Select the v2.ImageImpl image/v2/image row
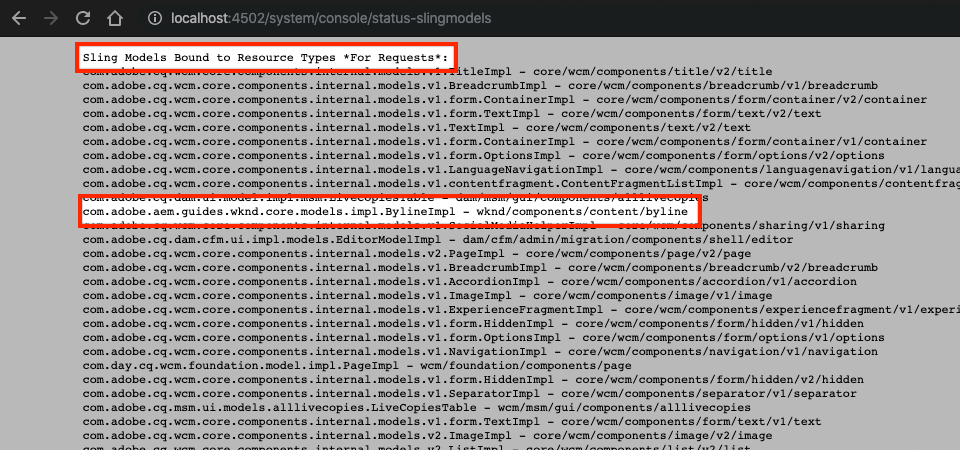Viewport: 960px width, 450px height. (x=427, y=436)
